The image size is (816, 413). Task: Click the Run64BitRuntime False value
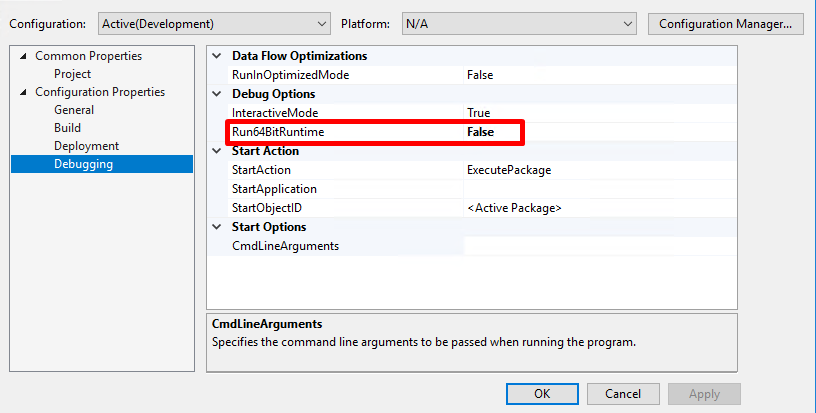point(480,132)
